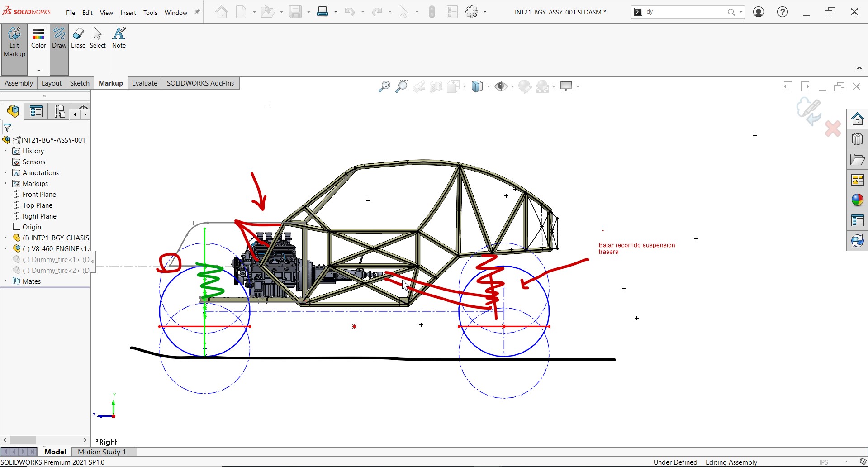
Task: Expand the Annotations node
Action: (x=5, y=172)
